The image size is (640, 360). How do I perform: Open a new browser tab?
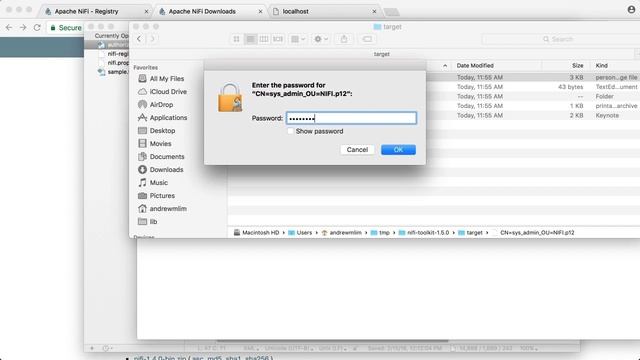pos(392,12)
